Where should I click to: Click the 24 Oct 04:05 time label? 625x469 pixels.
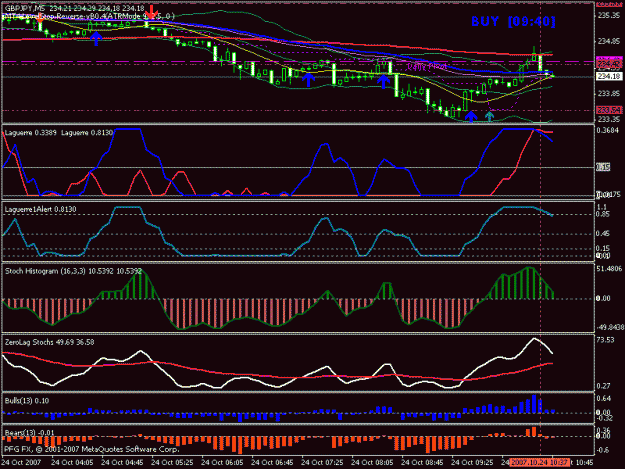[72, 463]
